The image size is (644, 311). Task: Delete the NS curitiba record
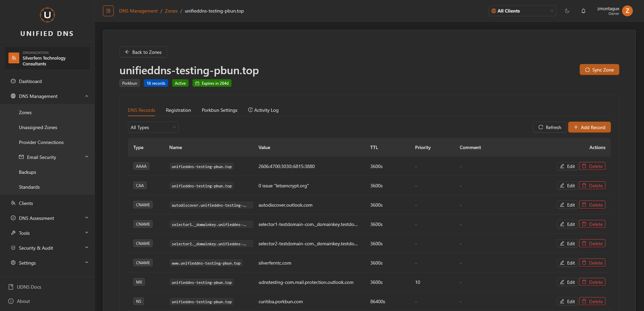[x=592, y=302]
